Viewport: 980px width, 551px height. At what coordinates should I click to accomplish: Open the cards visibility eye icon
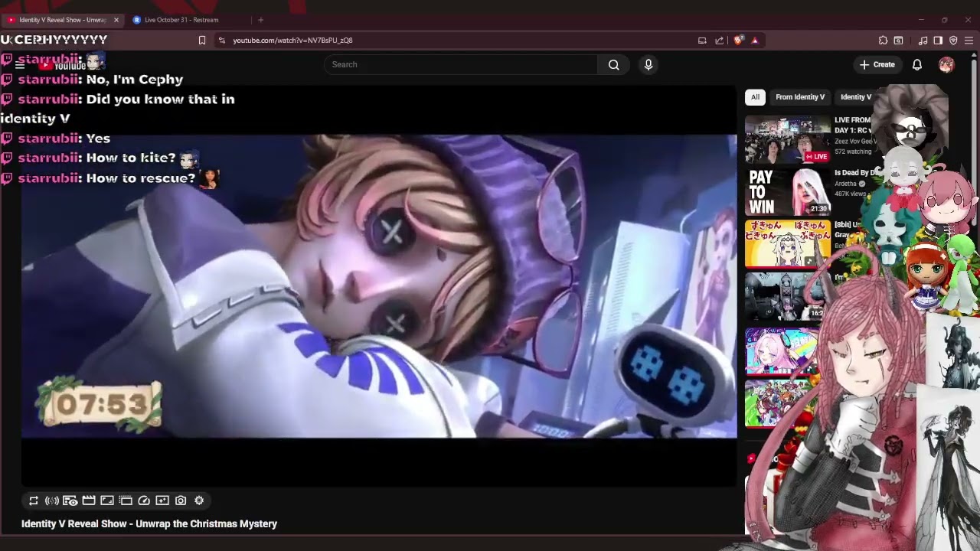click(x=70, y=500)
